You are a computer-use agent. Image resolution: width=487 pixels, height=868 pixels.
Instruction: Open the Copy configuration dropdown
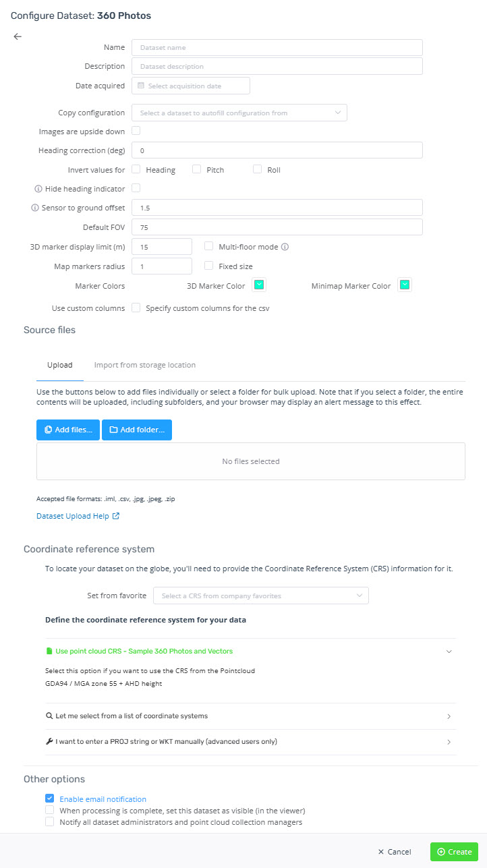239,113
